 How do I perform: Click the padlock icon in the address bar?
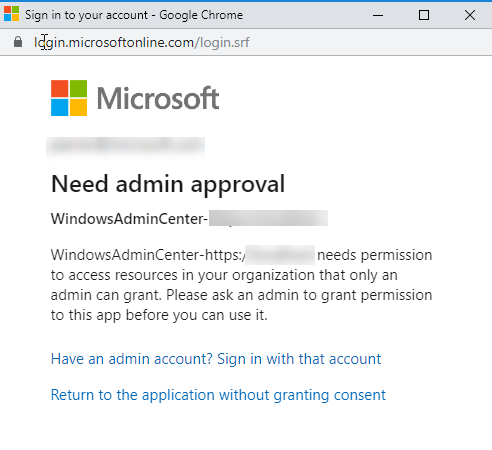pos(18,42)
